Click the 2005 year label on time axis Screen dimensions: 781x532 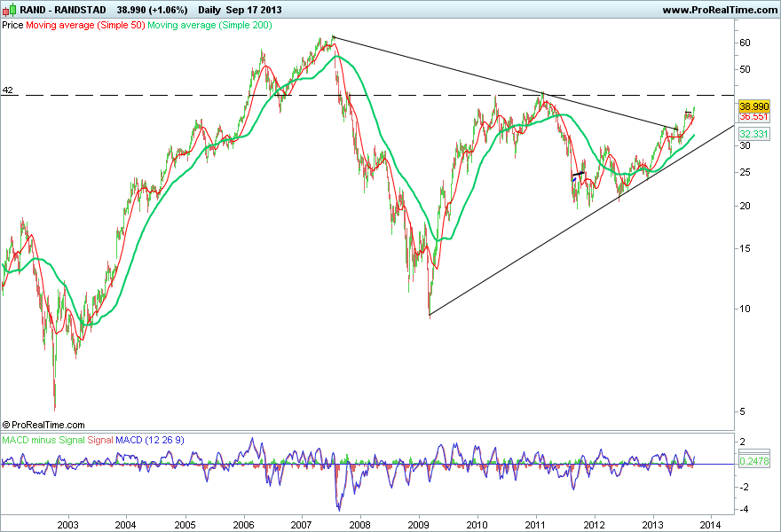[185, 525]
